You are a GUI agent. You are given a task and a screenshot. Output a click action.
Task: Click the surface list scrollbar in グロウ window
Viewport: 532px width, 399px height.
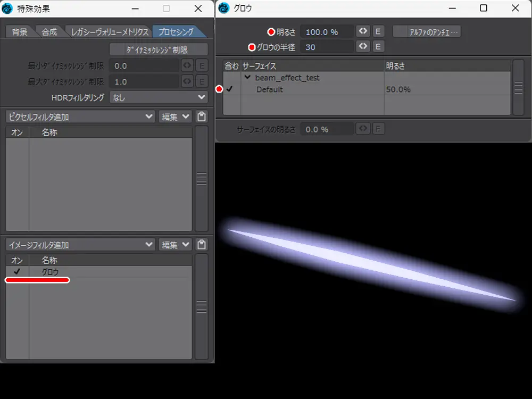click(518, 87)
